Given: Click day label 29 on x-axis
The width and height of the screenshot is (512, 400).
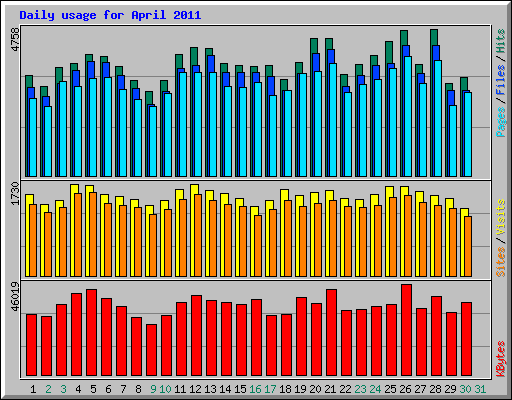Looking at the screenshot, I should tap(450, 389).
